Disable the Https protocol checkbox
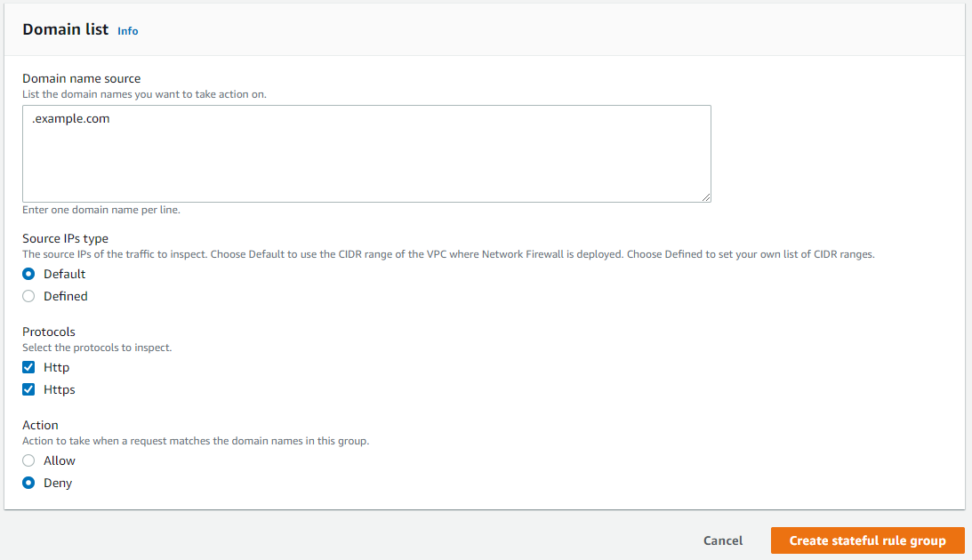Viewport: 972px width, 560px height. [x=28, y=388]
